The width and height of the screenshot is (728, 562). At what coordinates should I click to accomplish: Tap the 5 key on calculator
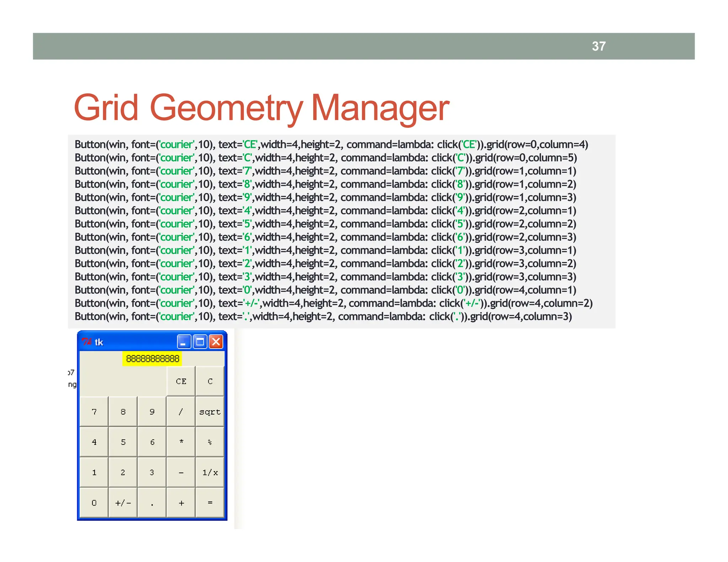click(x=123, y=442)
